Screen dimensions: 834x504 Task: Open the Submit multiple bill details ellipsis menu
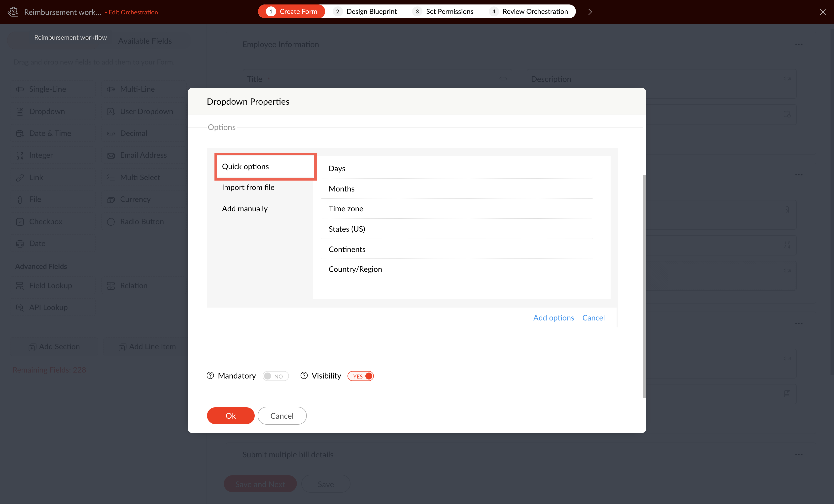(x=799, y=454)
